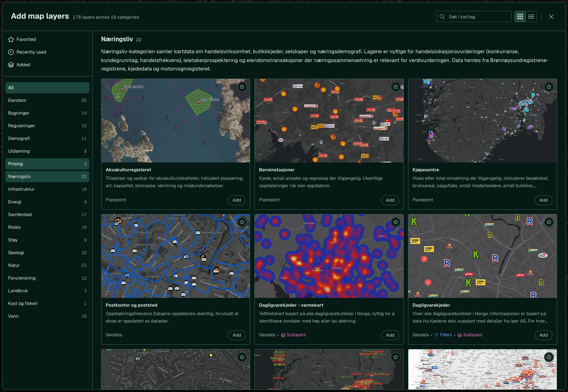Open the Dagligvarekjeder logo map preview

(482, 256)
